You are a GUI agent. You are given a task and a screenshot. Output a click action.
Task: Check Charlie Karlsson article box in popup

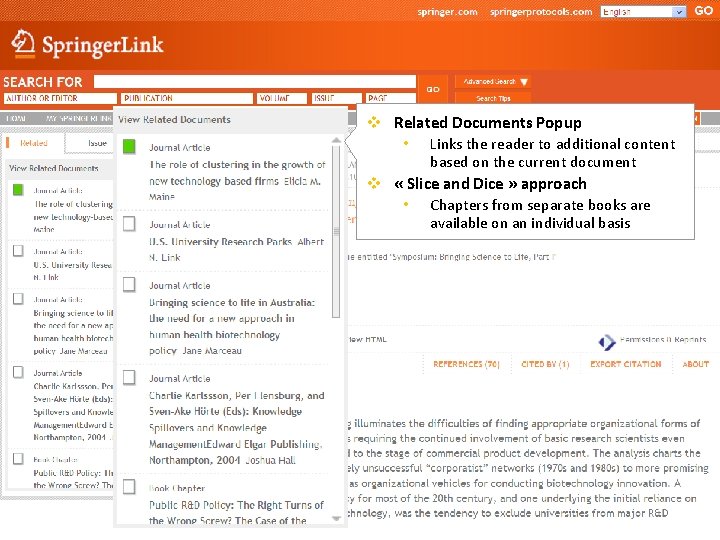129,377
